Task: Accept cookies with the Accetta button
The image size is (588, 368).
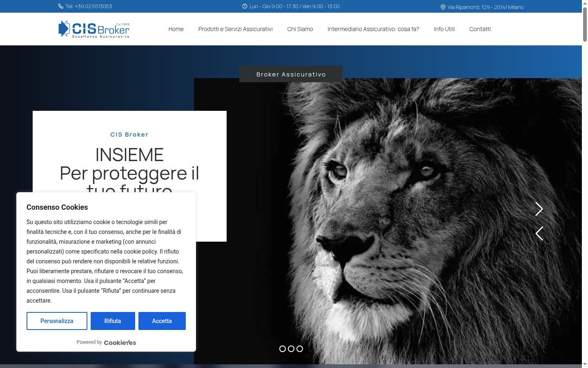Action: coord(162,321)
